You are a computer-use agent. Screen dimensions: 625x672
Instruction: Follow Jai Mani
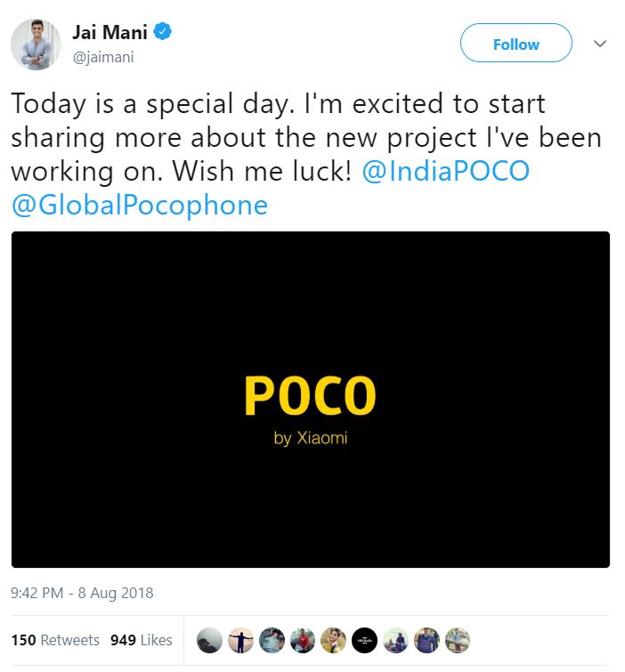pyautogui.click(x=516, y=43)
